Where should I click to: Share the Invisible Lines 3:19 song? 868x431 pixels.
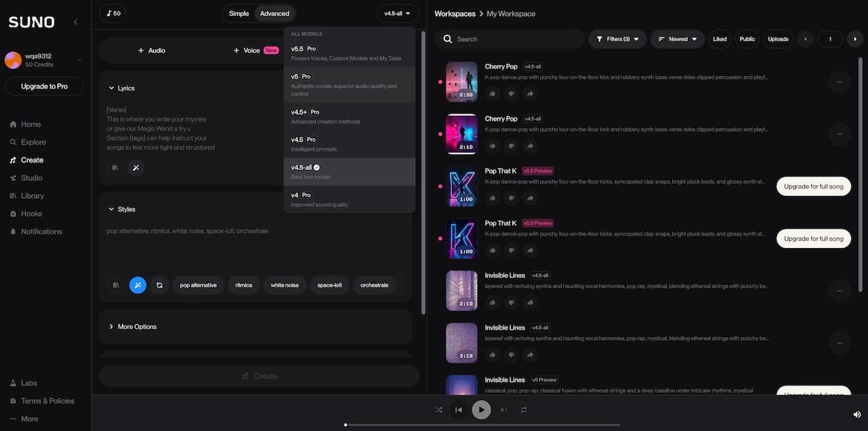530,354
